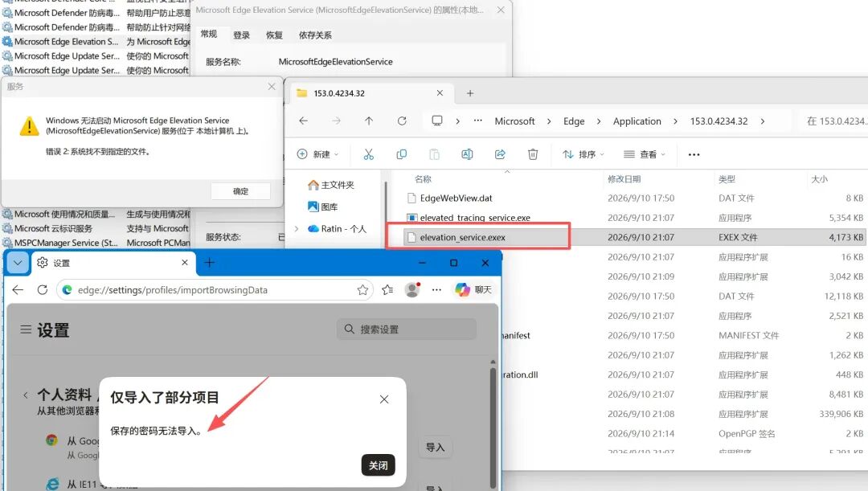This screenshot has width=868, height=491.
Task: Open a new Edge tab
Action: [209, 263]
